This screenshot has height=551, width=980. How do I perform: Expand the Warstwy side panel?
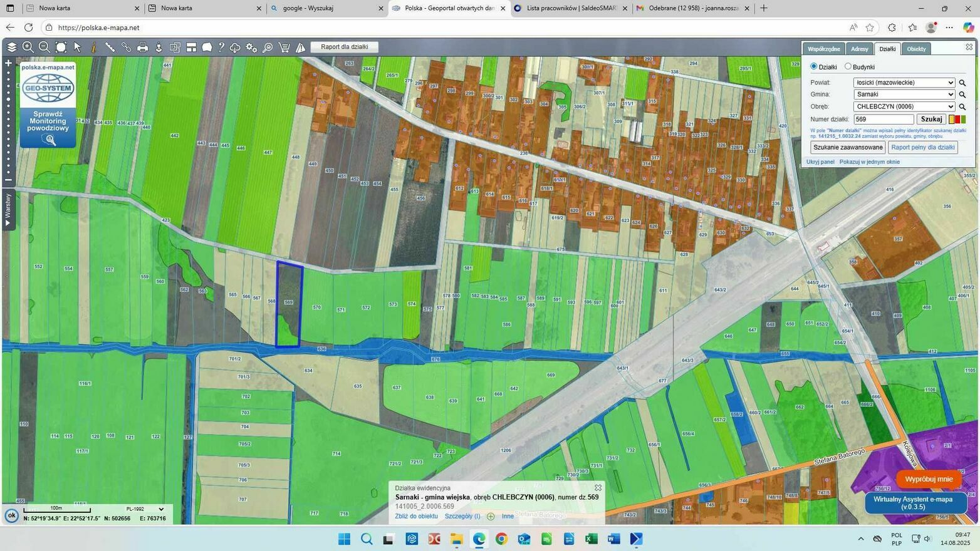click(8, 210)
